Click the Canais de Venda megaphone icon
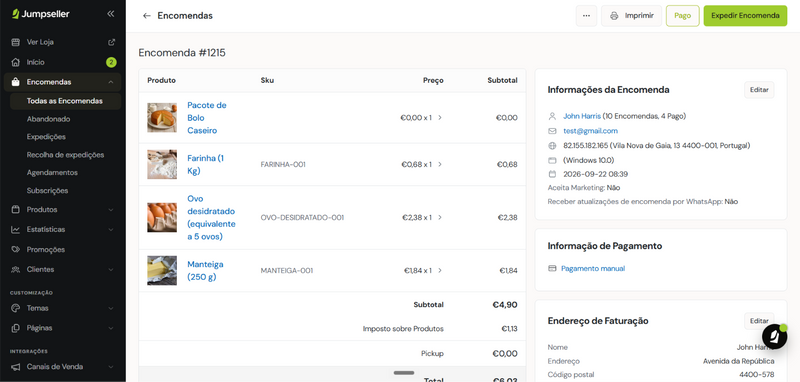 (x=16, y=367)
